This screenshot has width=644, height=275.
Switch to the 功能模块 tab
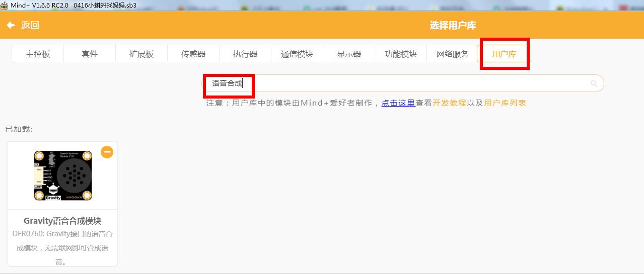tap(401, 54)
